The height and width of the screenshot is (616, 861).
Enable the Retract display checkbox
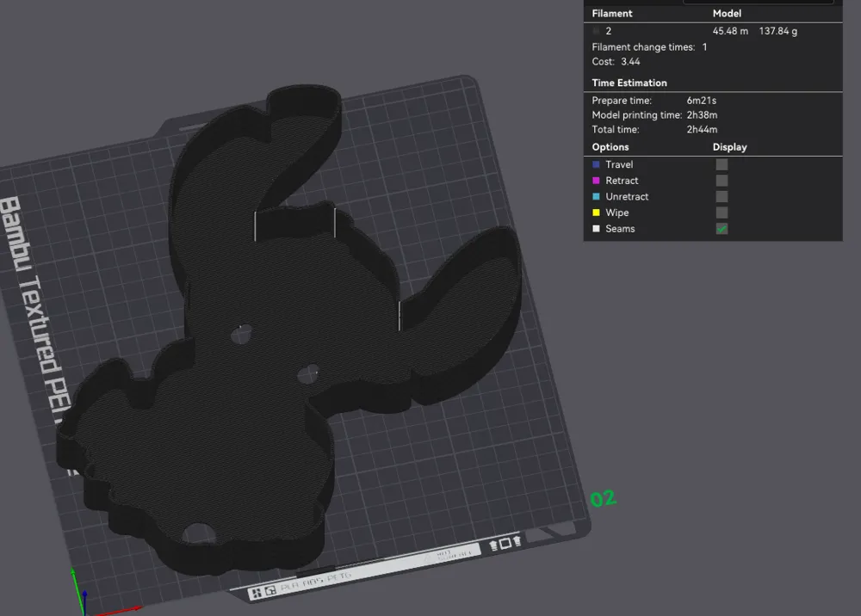click(721, 181)
